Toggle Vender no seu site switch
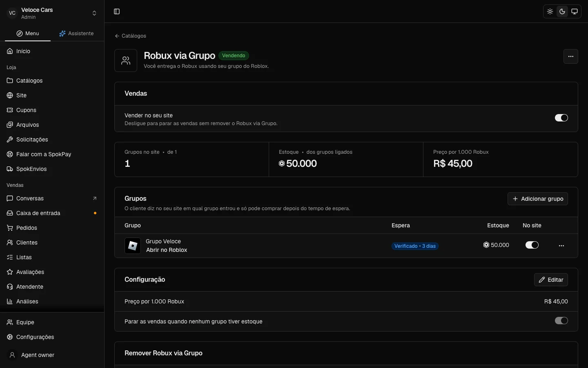The width and height of the screenshot is (588, 368). coord(561,118)
